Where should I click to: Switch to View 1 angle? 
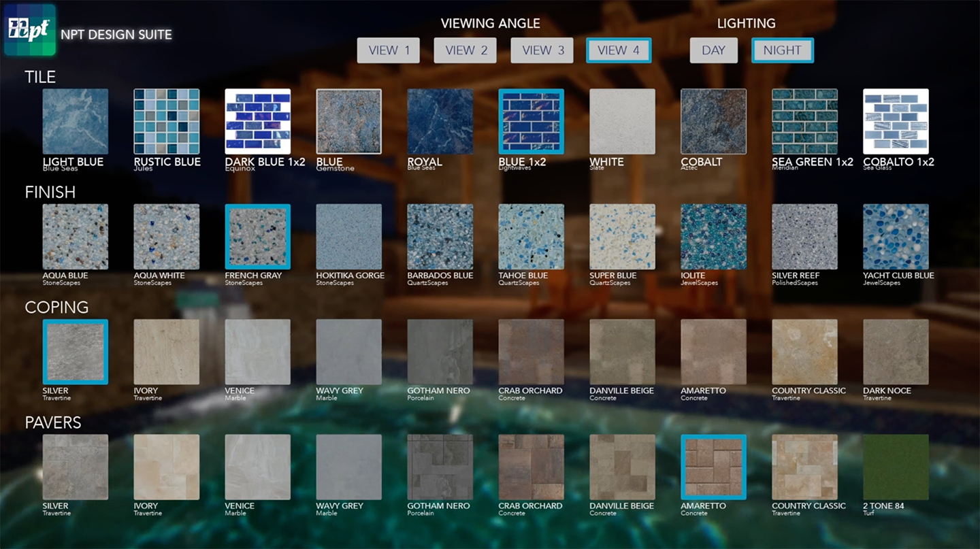tap(389, 50)
